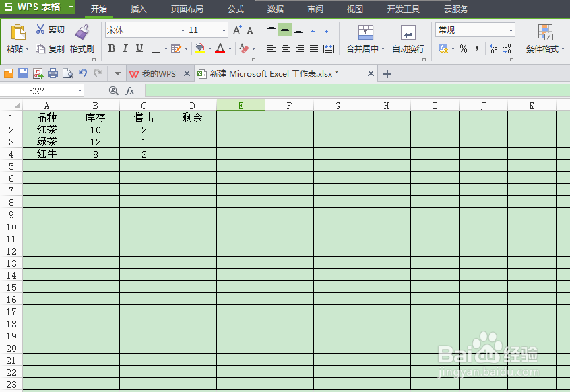The width and height of the screenshot is (570, 392).
Task: Switch to the 页面布局 ribbon tab
Action: pos(187,9)
